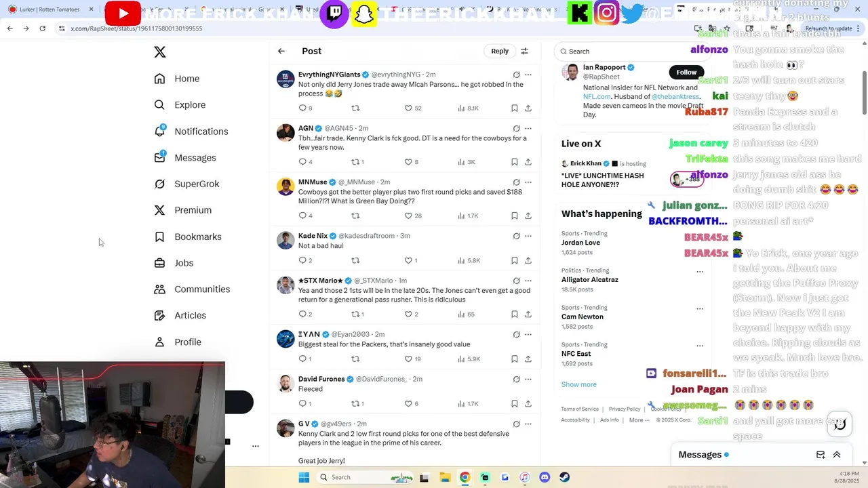Image resolution: width=868 pixels, height=488 pixels.
Task: Bookmark the STX Mario reply
Action: click(x=515, y=314)
